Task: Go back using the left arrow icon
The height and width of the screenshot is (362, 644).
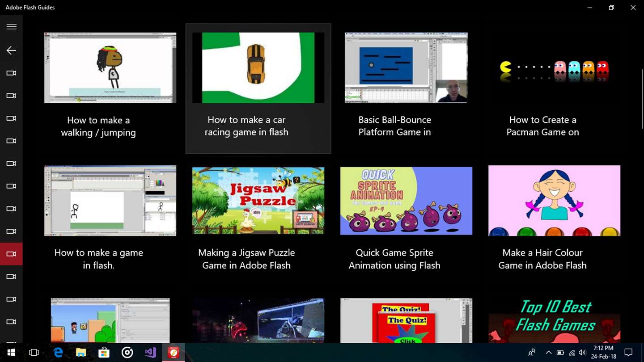Action: (x=11, y=51)
